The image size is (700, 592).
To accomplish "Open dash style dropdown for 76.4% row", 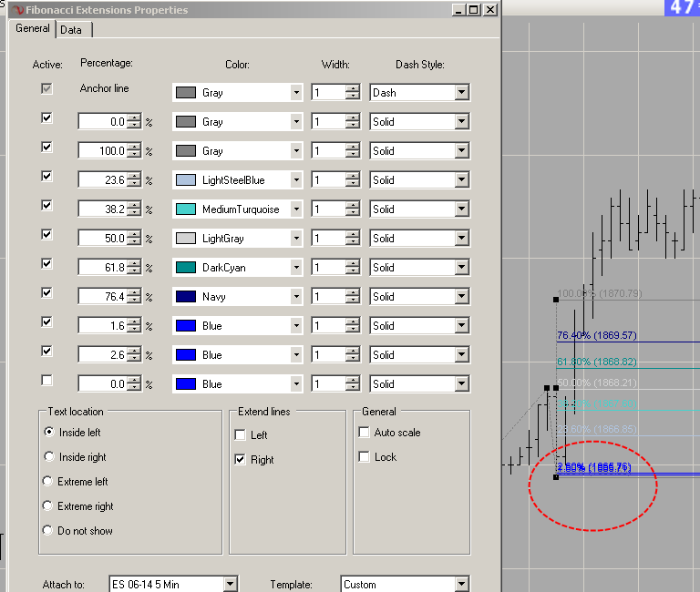I will pos(462,297).
